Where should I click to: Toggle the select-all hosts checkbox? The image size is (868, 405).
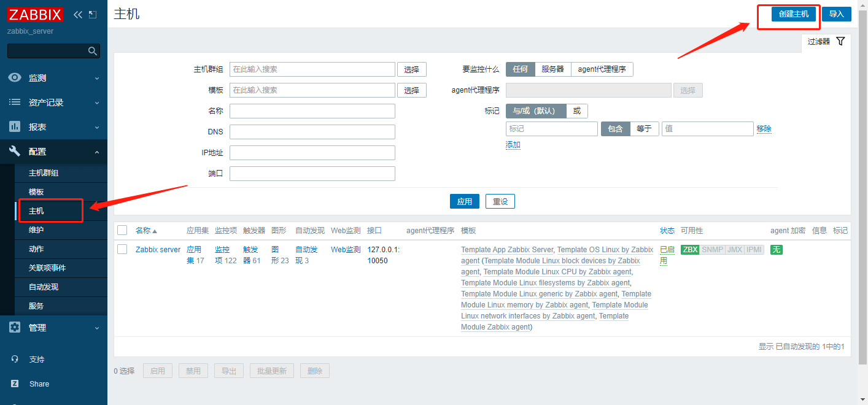pos(122,230)
